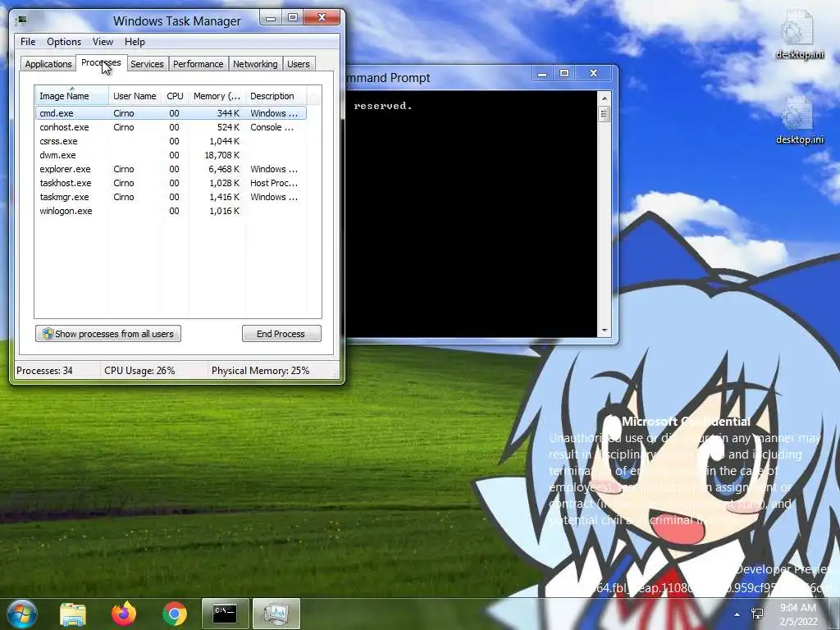Select the taskhost.exe process row

tap(171, 183)
